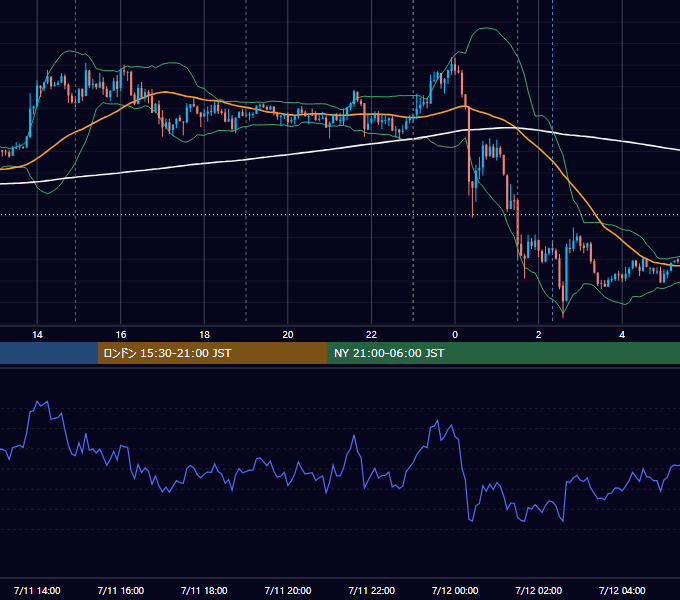Viewport: 680px width, 600px height.
Task: Click hour label 4 on upper time axis
Action: (622, 335)
